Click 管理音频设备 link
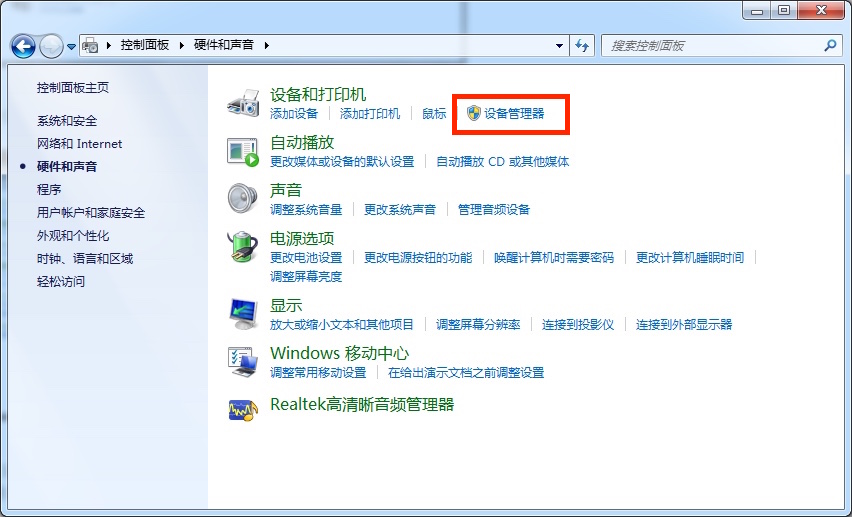This screenshot has height=517, width=852. pyautogui.click(x=494, y=209)
